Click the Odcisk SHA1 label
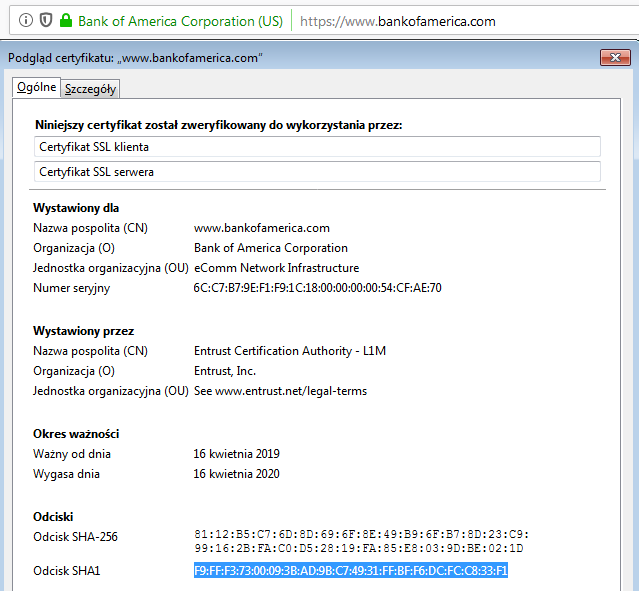This screenshot has width=639, height=591. click(67, 571)
